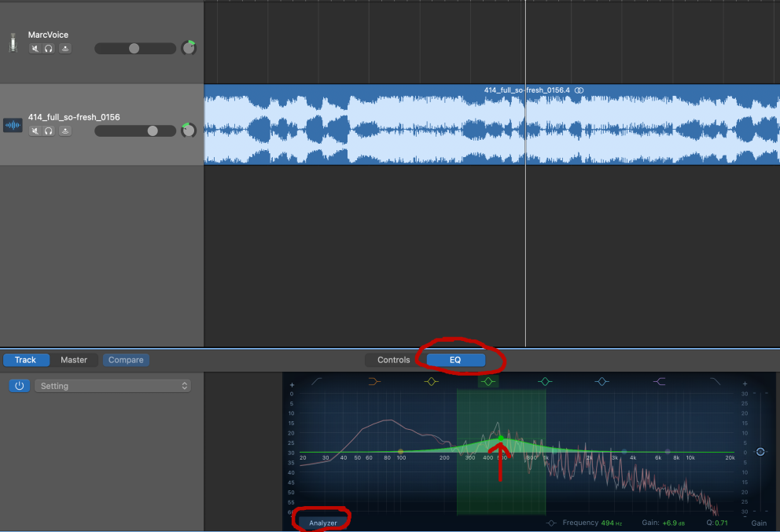Toggle input monitoring on 414_full_so-fresh_0156 track

tap(65, 130)
